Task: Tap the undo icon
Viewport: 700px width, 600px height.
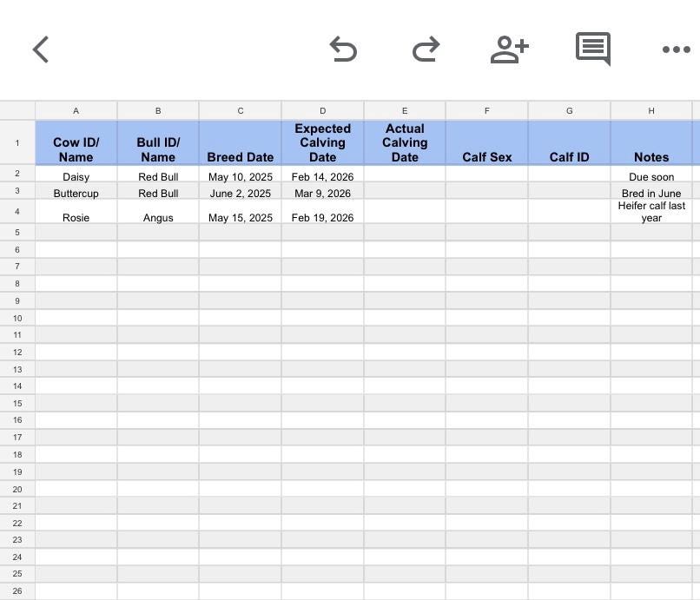Action: [344, 49]
